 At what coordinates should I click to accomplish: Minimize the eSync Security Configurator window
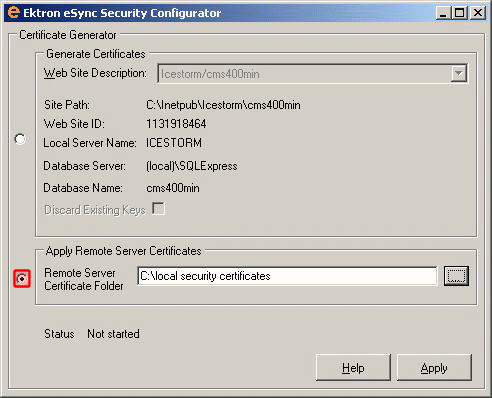[x=443, y=13]
